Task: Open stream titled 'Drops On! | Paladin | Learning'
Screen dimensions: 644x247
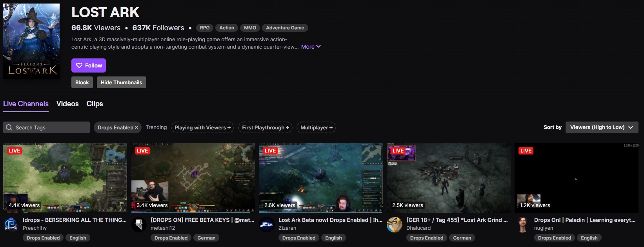Action: pos(585,220)
